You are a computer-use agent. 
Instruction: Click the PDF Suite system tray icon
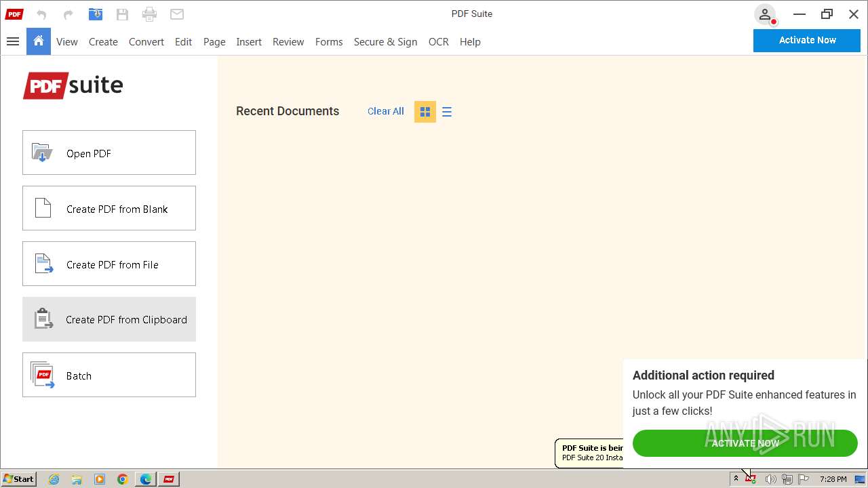pos(751,479)
